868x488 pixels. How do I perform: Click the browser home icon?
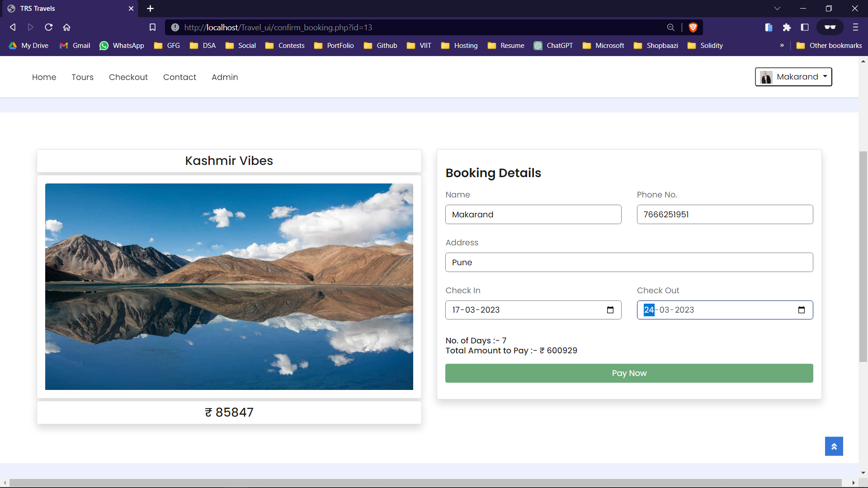click(66, 27)
